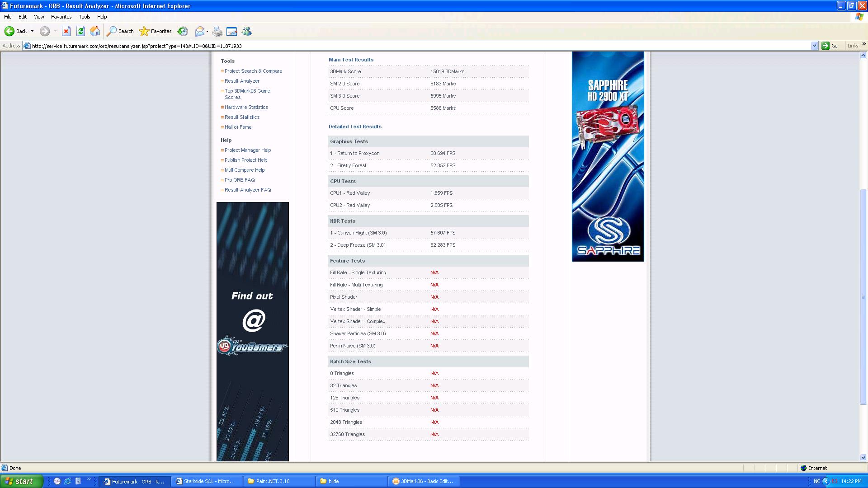
Task: Open Publish Project Help link
Action: [246, 160]
